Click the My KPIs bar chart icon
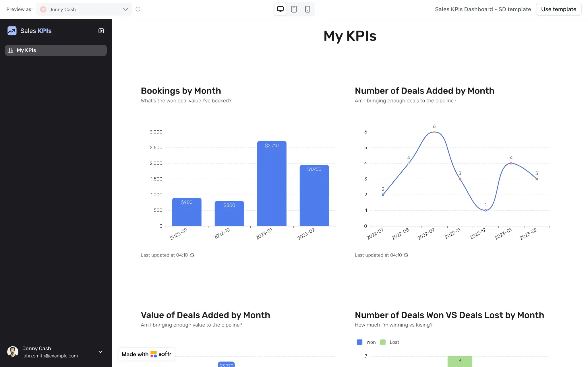 [10, 50]
